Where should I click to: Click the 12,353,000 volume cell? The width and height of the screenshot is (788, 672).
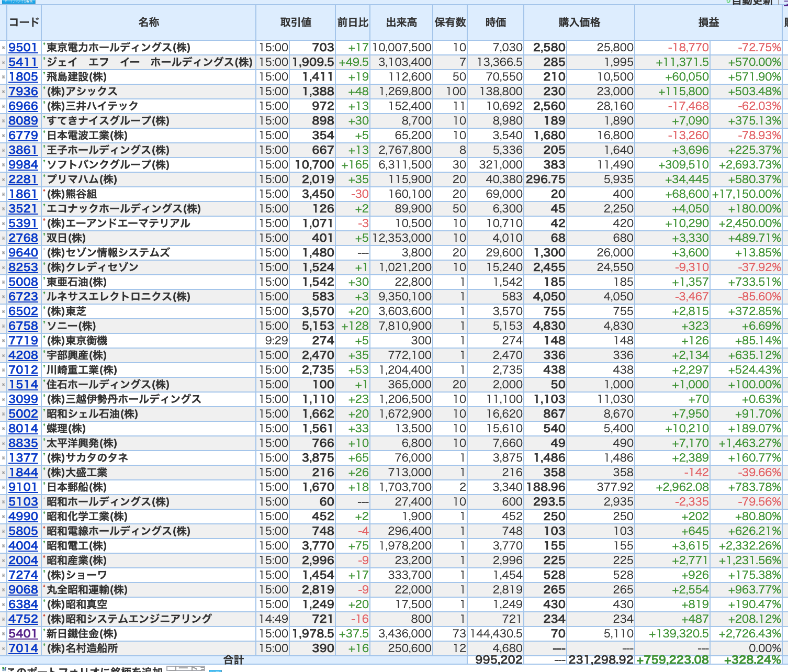pyautogui.click(x=401, y=238)
